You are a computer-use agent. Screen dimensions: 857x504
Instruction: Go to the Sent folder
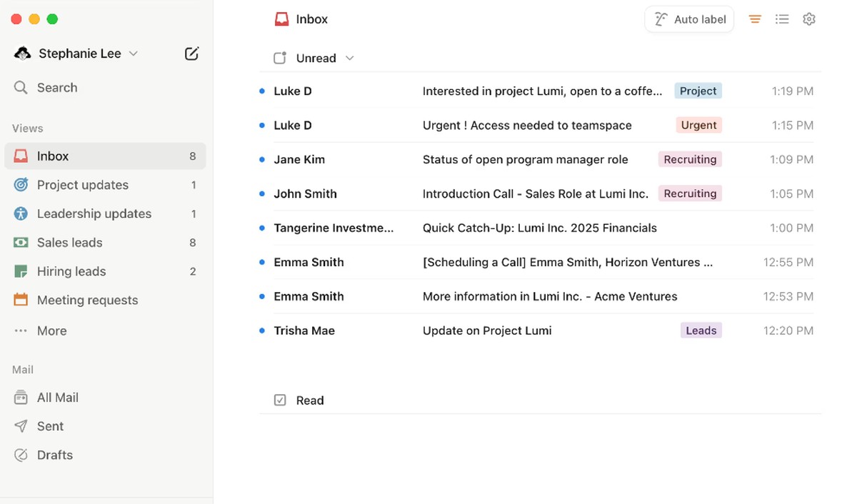coord(49,425)
